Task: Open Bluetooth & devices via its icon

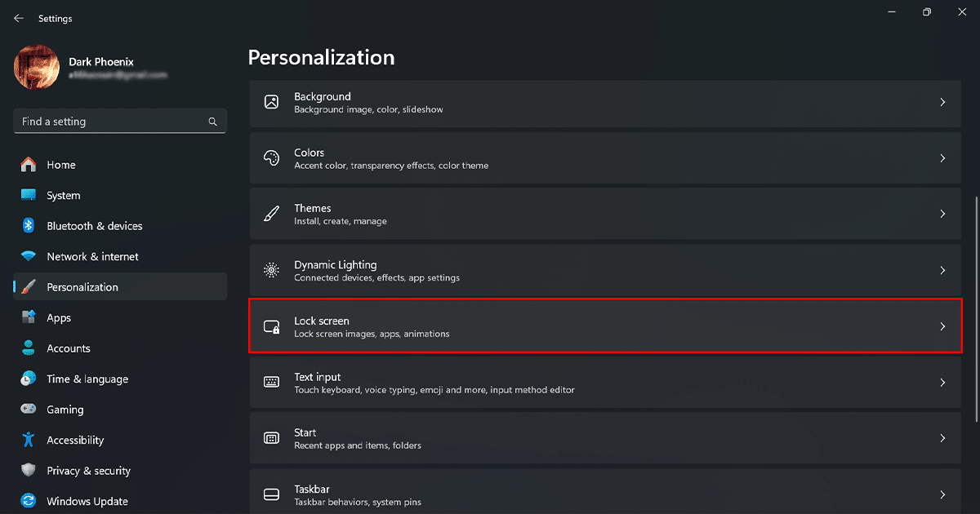Action: (29, 226)
